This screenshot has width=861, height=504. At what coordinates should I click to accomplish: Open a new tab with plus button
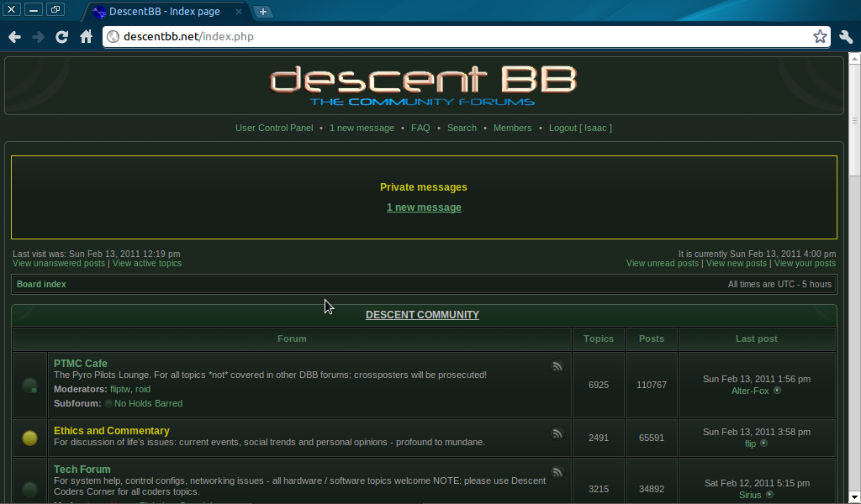[263, 12]
